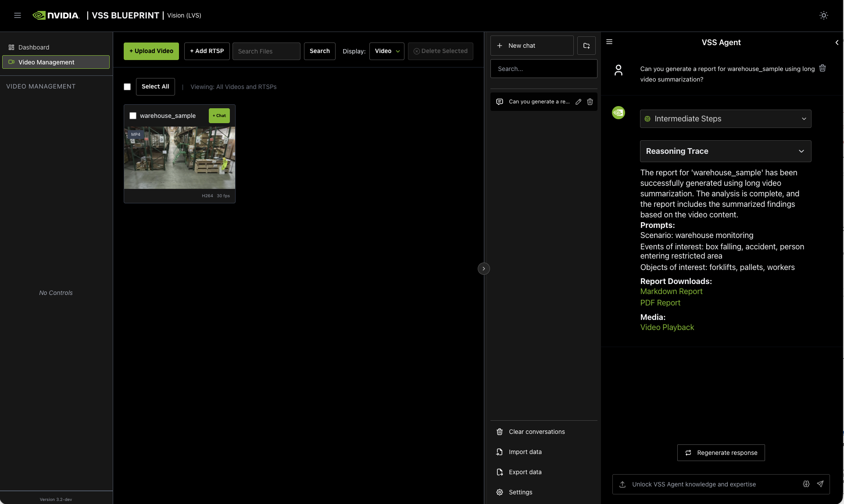844x504 pixels.
Task: Click the NVIDIA agent avatar icon
Action: tap(619, 113)
